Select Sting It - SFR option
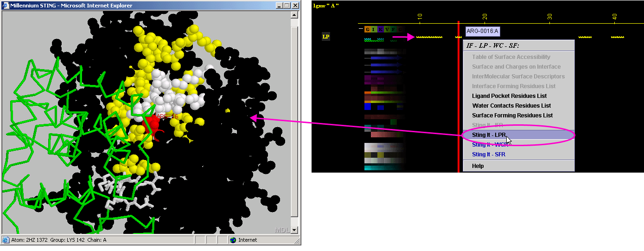 (489, 154)
